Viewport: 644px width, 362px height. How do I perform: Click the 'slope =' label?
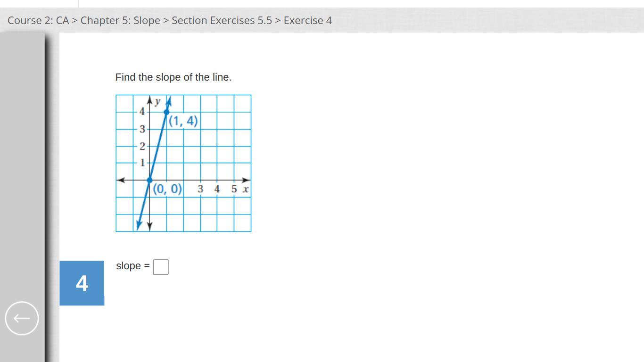coord(133,266)
